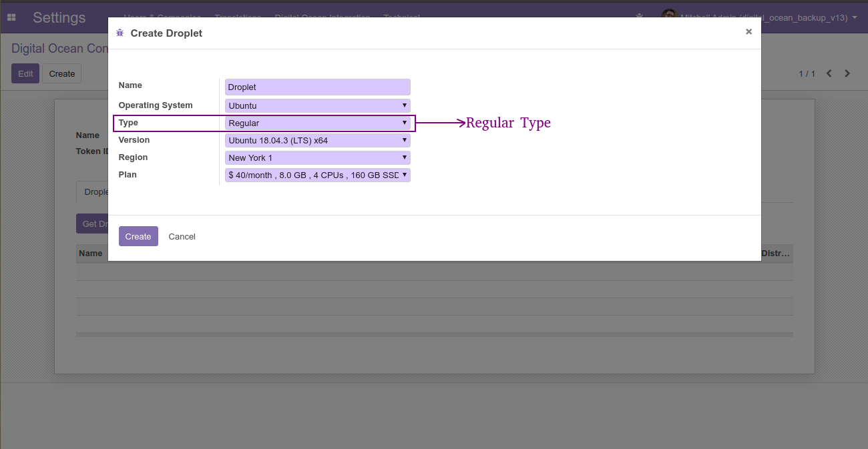Viewport: 868px width, 449px height.
Task: Open the apps grid menu icon
Action: [11, 17]
